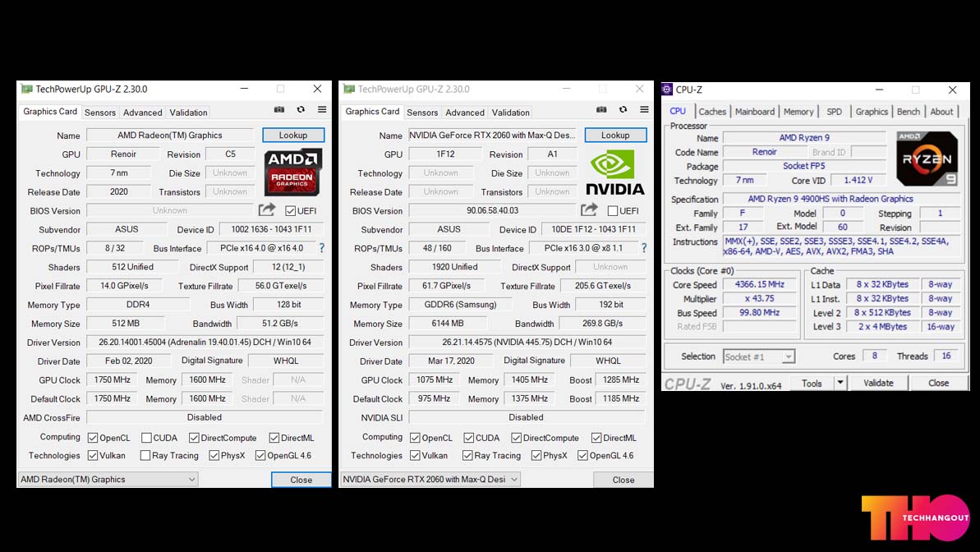Click the Level 3 cache value 2 x 4 MBytes
The height and width of the screenshot is (552, 980).
click(882, 326)
